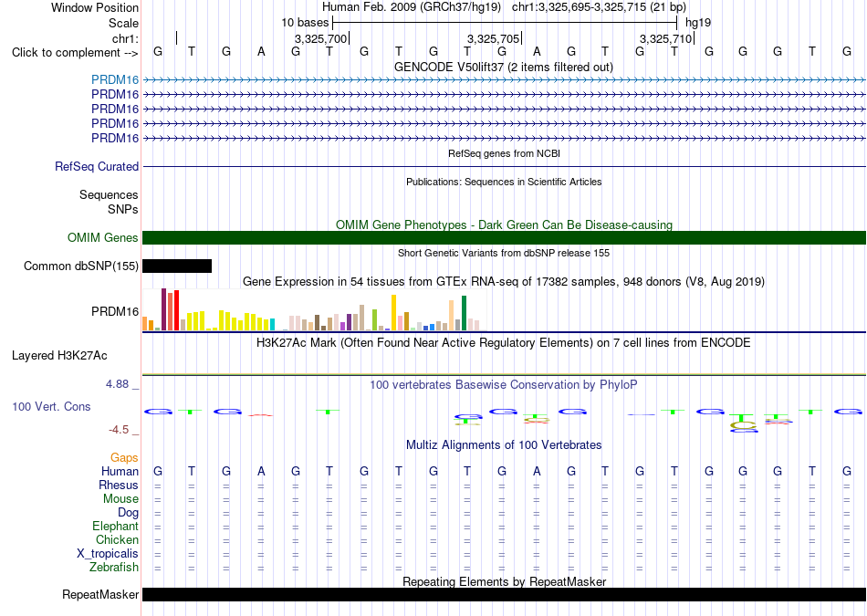Click the 100 Vert. Cons label
This screenshot has width=867, height=616.
coord(51,406)
